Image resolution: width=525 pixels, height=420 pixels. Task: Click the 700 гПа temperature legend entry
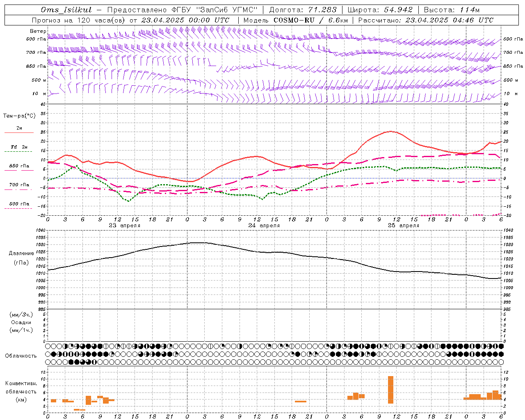pos(19,185)
